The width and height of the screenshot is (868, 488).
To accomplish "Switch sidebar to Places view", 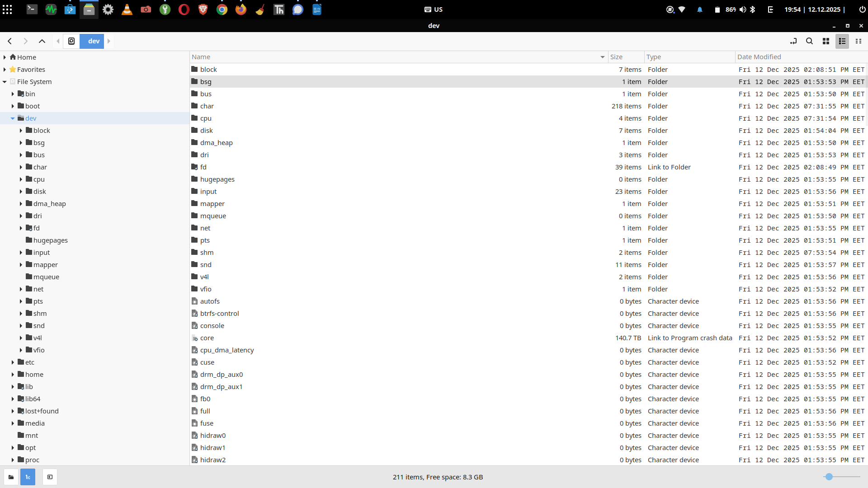I will click(x=10, y=477).
